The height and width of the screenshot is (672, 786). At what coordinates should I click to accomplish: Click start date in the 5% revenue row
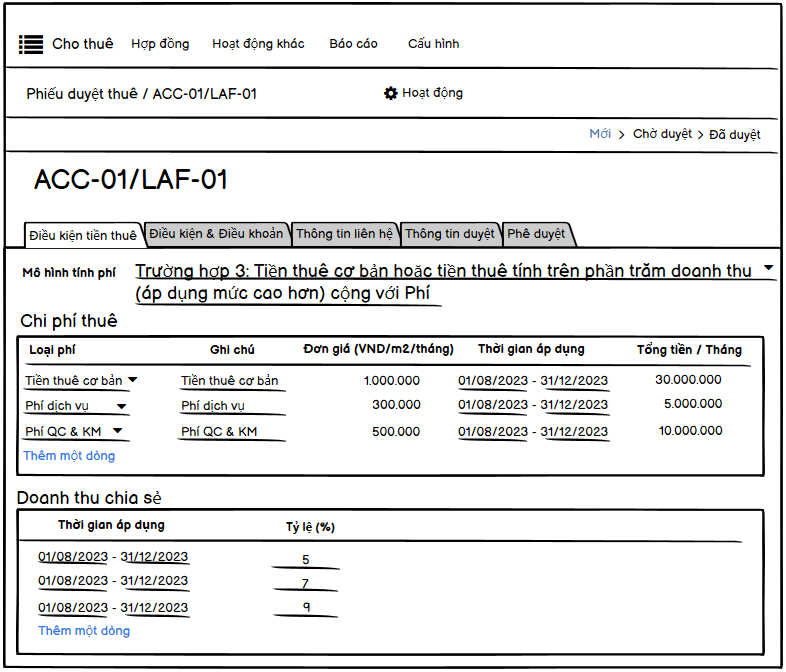(x=73, y=557)
